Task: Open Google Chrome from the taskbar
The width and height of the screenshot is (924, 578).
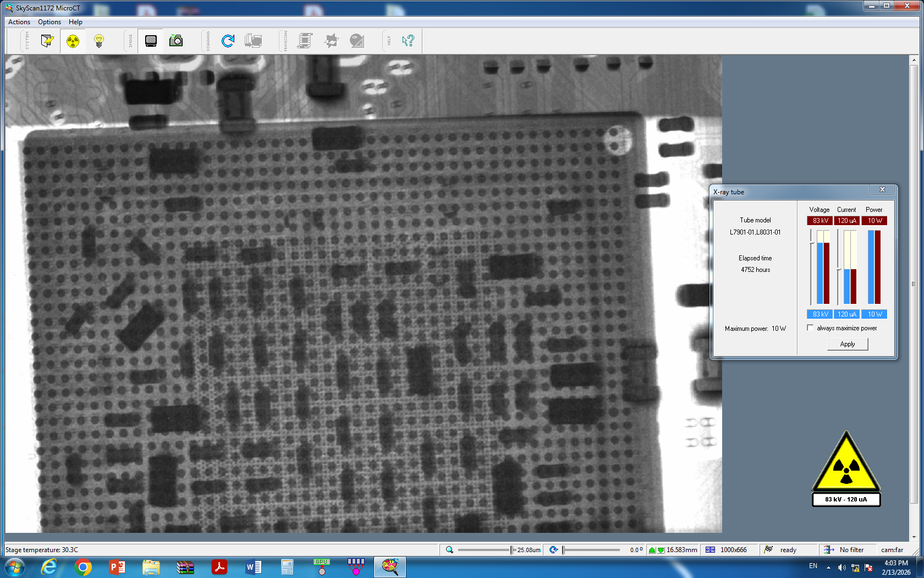Action: click(x=83, y=567)
